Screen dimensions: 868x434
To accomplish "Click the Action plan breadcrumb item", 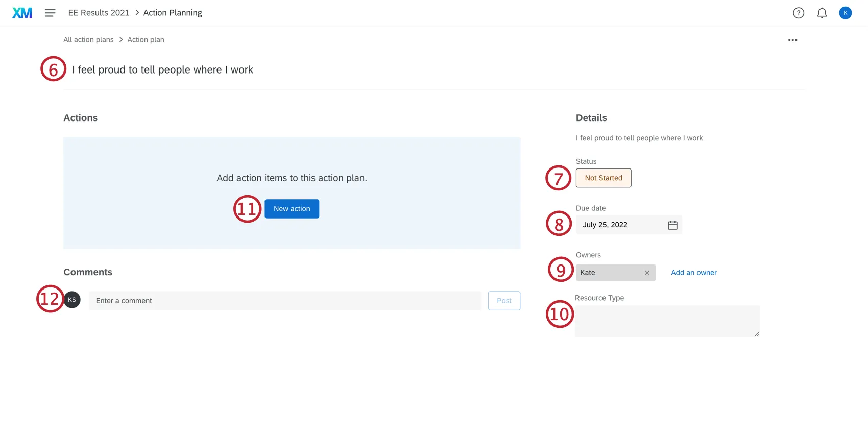I will click(x=146, y=40).
